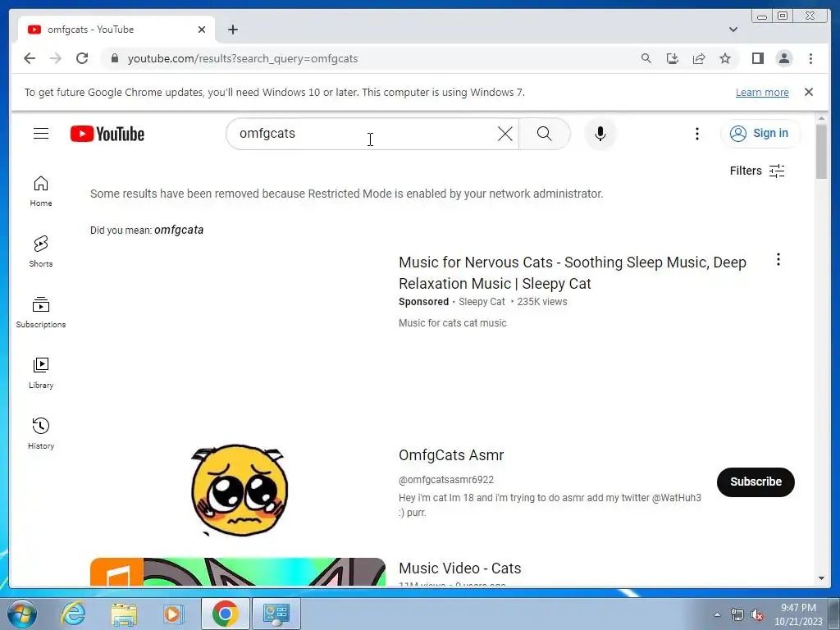
Task: Subscribe to OmfgCats Asmr channel
Action: click(x=756, y=482)
